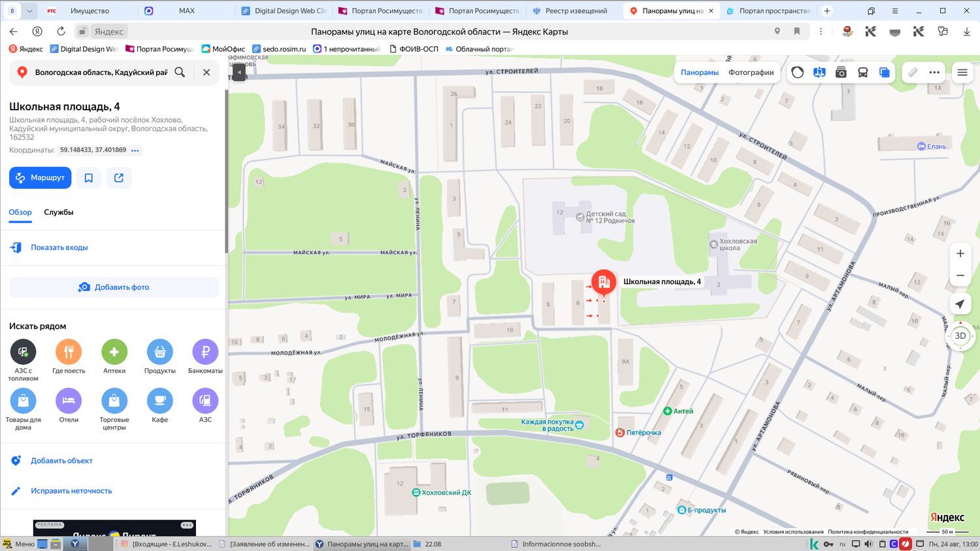Collapse the side panel with the arrow
The width and height of the screenshot is (980, 551).
click(239, 72)
